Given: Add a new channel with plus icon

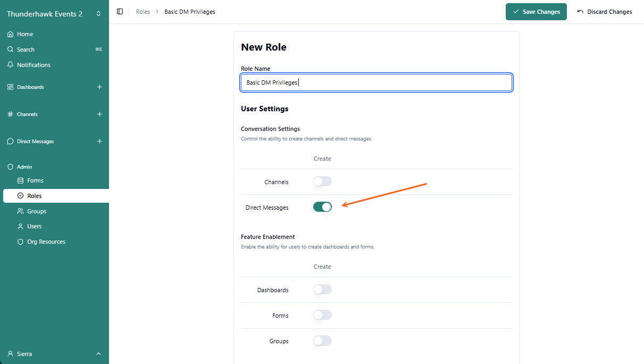Looking at the screenshot, I should [x=99, y=114].
